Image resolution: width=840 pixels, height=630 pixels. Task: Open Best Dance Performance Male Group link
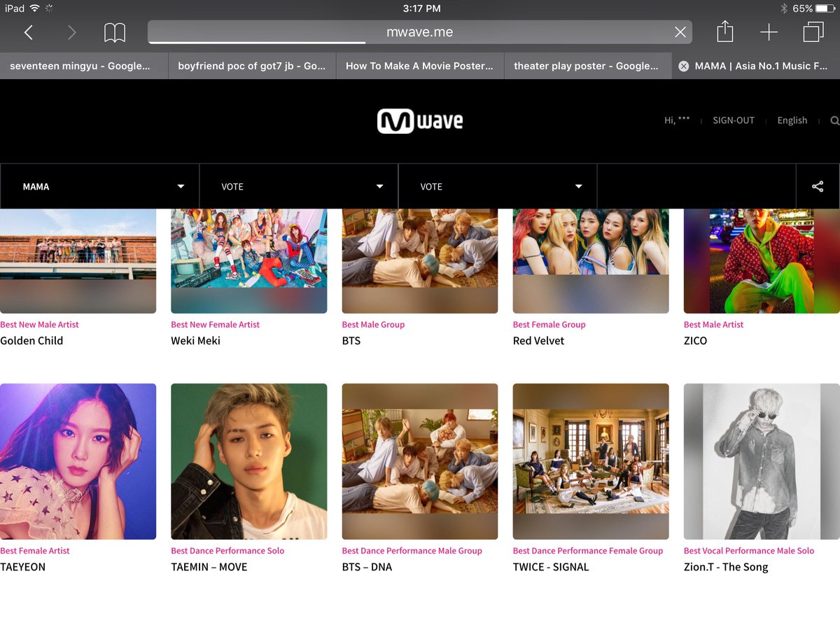click(412, 550)
